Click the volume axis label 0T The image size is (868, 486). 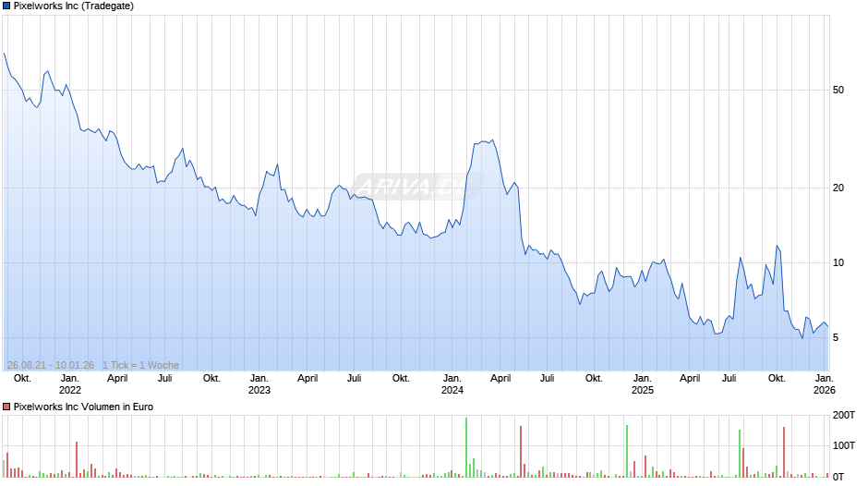[x=838, y=477]
